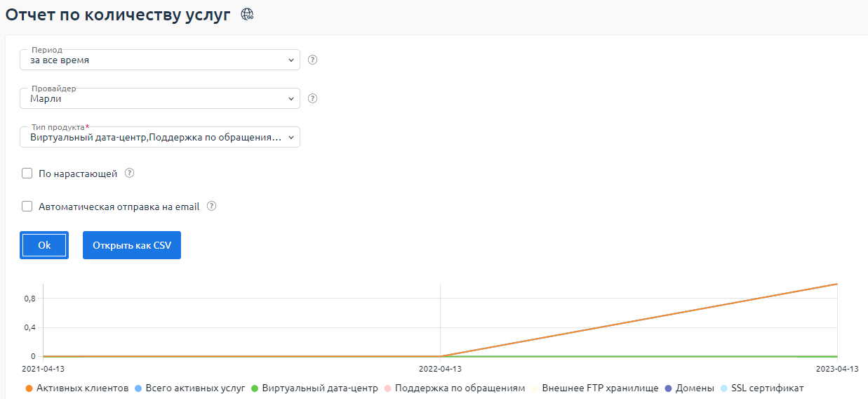Toggle Всего активных услуг legend series

[189, 388]
